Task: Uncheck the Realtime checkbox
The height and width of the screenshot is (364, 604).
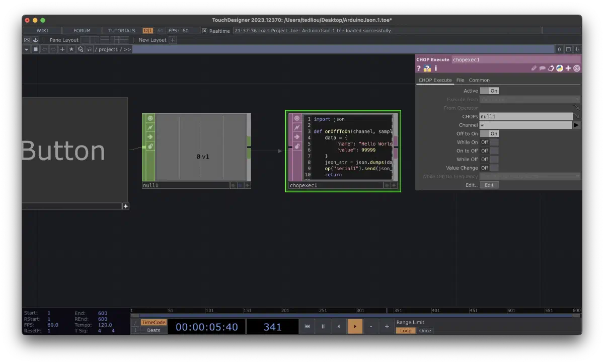Action: coord(205,31)
